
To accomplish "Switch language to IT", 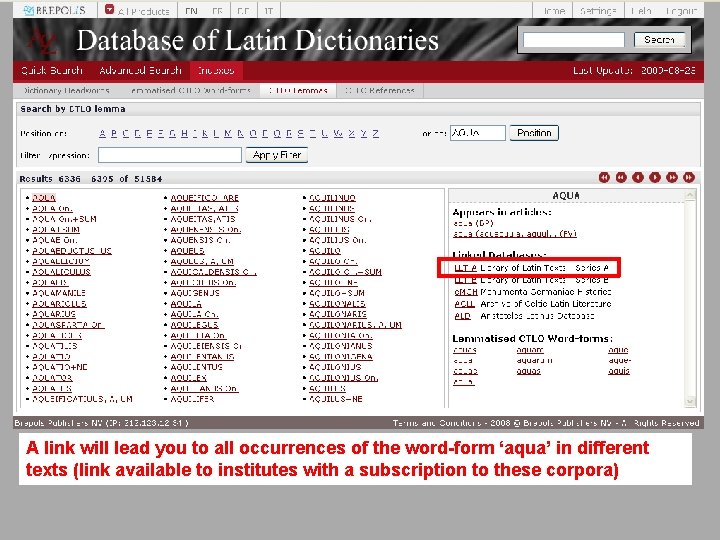I will (x=269, y=11).
